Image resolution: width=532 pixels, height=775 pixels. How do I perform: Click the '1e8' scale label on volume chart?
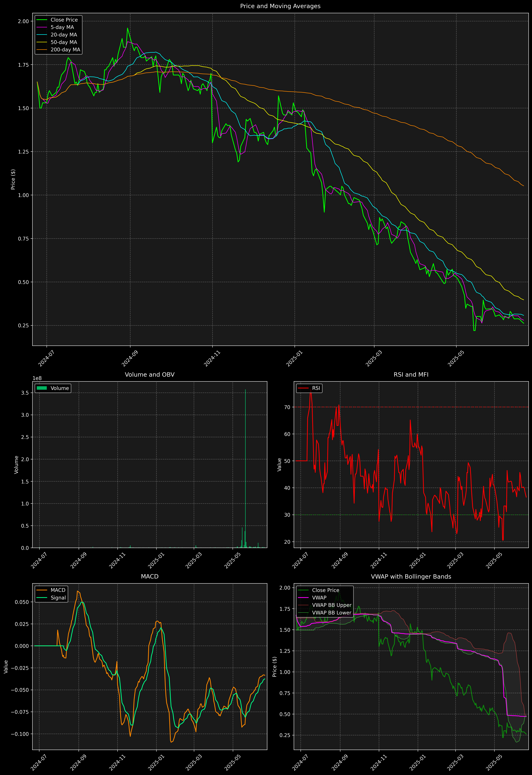[37, 378]
